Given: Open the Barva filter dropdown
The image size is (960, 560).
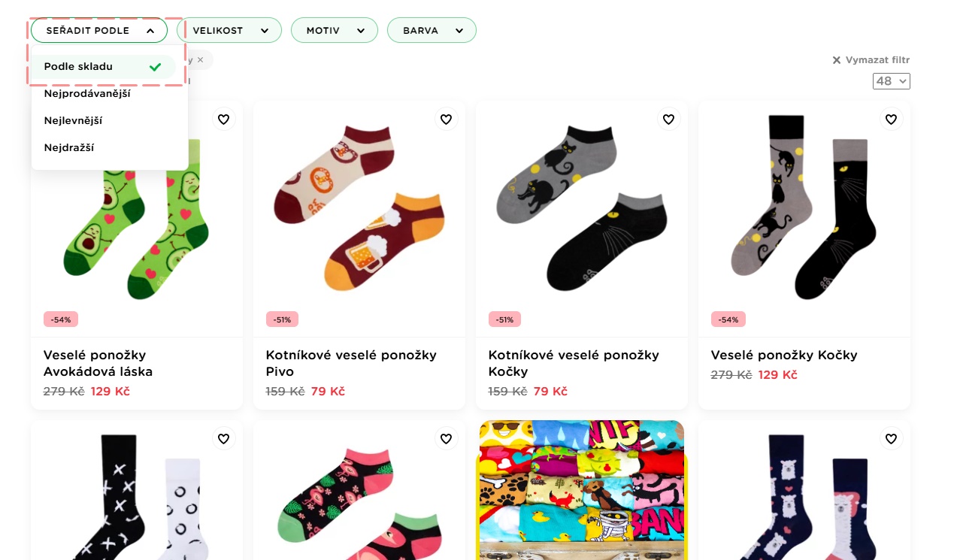Looking at the screenshot, I should tap(432, 31).
